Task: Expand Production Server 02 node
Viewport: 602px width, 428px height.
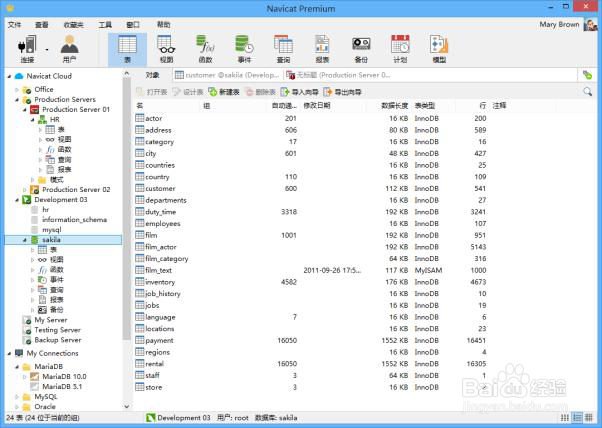Action: pos(25,190)
